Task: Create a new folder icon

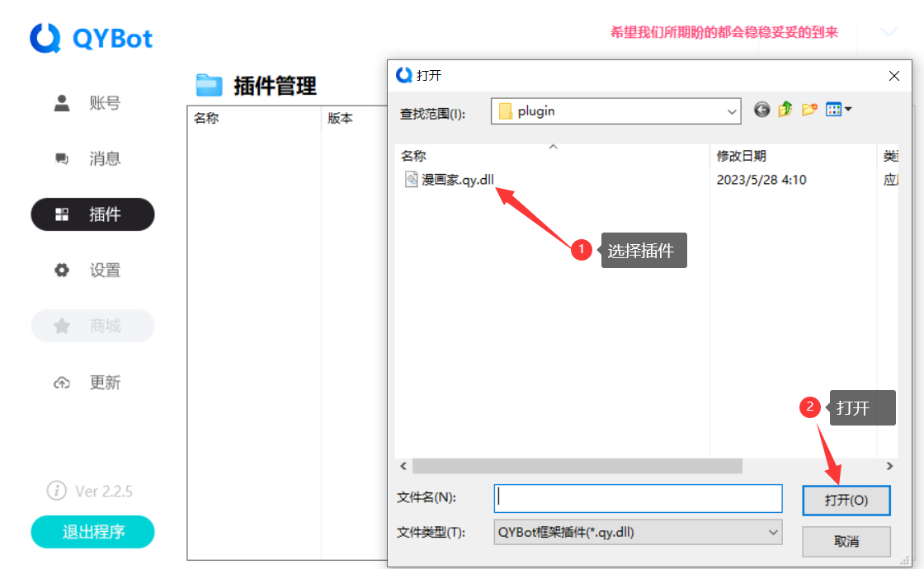Action: (x=809, y=110)
